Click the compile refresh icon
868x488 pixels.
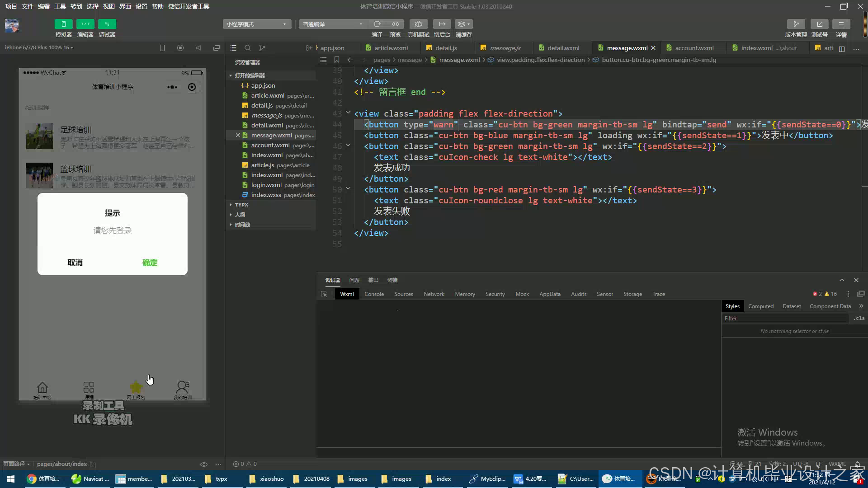[x=377, y=24]
